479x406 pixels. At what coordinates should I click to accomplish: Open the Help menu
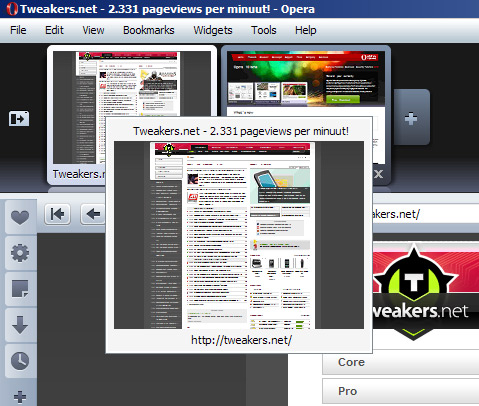pyautogui.click(x=305, y=30)
